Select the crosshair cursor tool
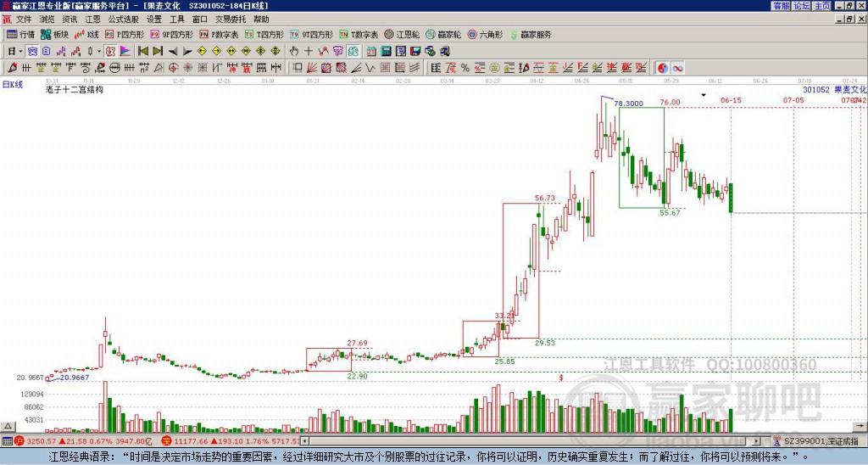 [309, 52]
